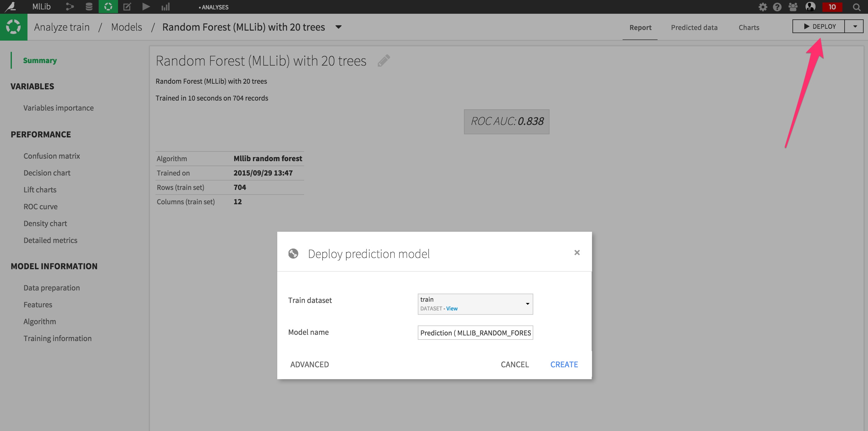Open the Datasets list icon
868x431 pixels.
click(x=89, y=7)
